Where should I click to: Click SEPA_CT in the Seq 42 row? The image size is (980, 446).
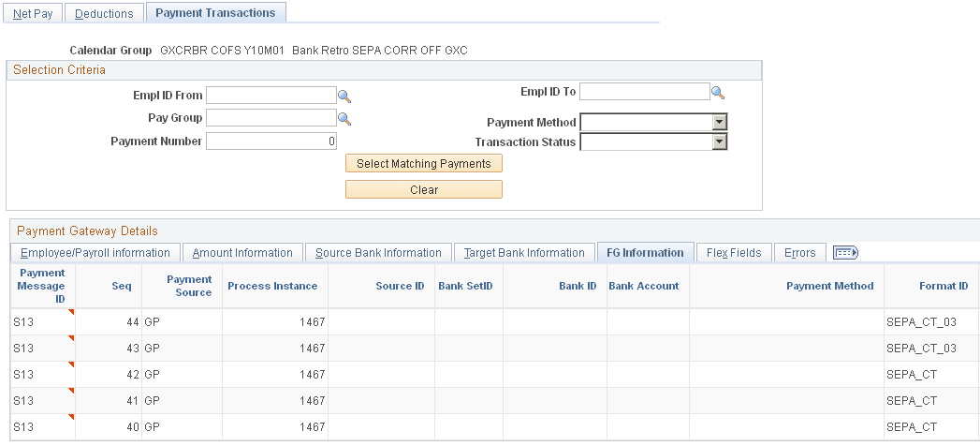click(x=912, y=375)
